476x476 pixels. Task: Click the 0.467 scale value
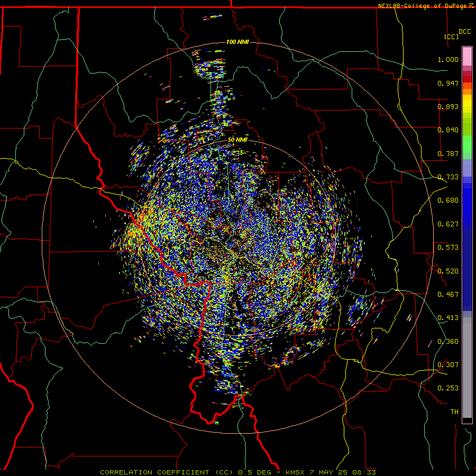[x=448, y=295]
